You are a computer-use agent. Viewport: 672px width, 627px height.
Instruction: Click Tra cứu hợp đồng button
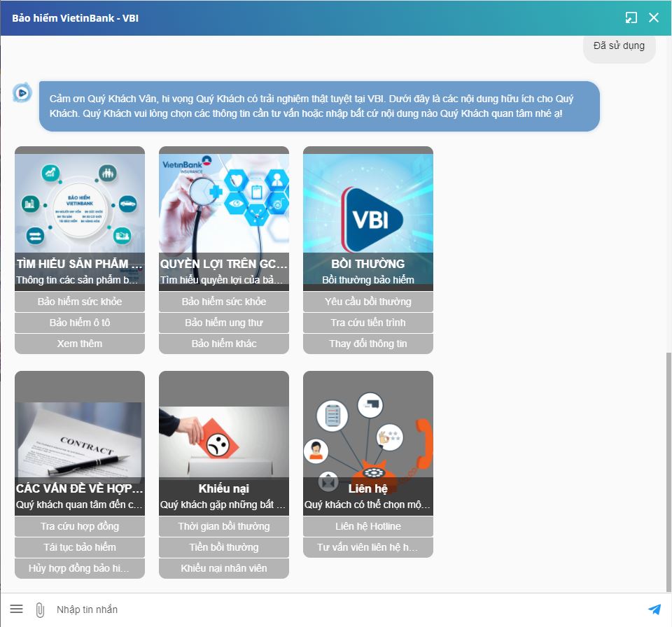tap(80, 526)
